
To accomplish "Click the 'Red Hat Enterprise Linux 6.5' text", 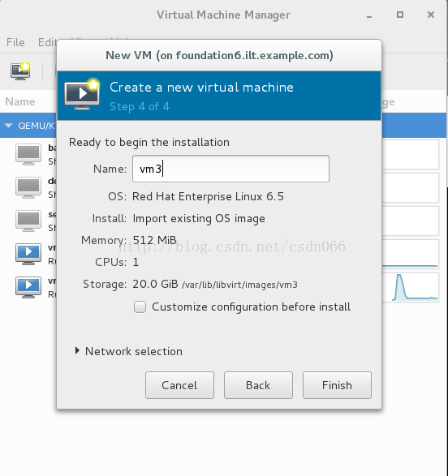I will point(208,196).
